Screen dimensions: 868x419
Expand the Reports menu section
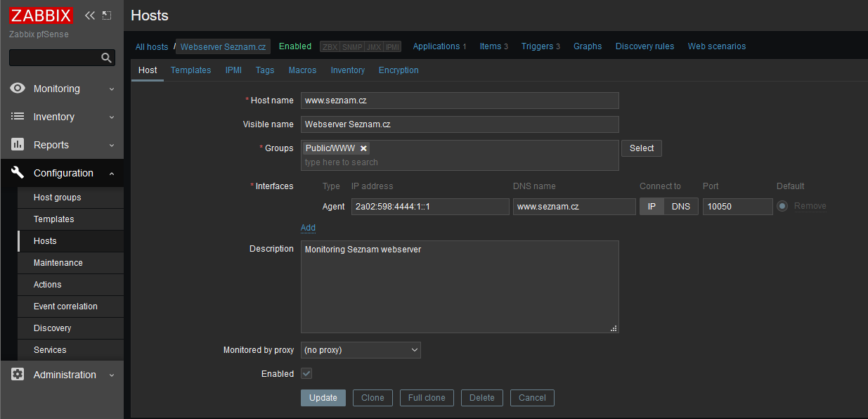coord(62,145)
